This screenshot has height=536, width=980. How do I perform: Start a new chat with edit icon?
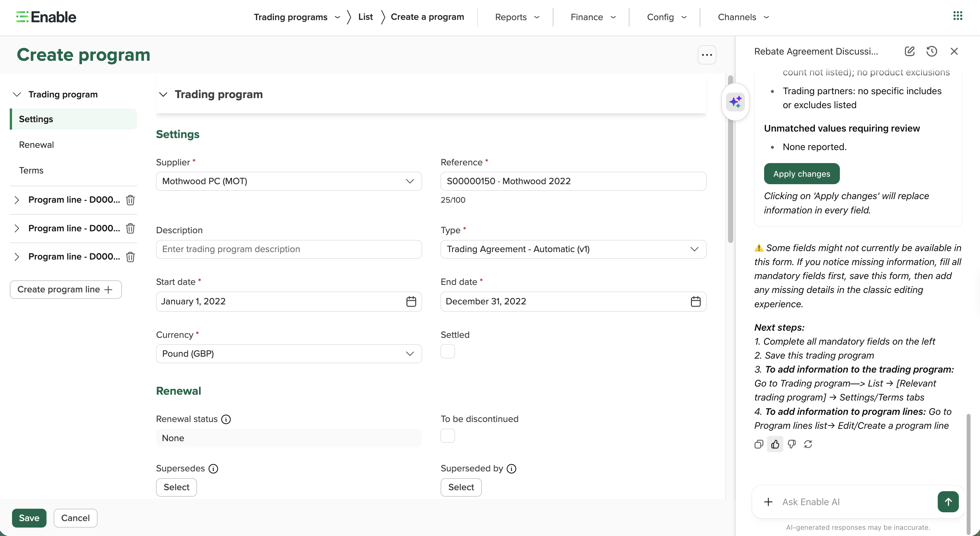click(x=909, y=51)
